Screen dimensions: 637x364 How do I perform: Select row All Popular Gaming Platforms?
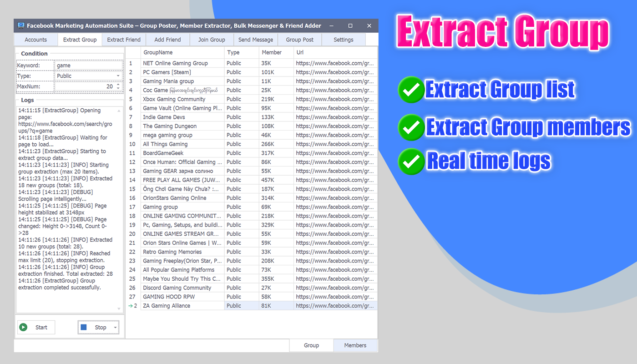[252, 270]
